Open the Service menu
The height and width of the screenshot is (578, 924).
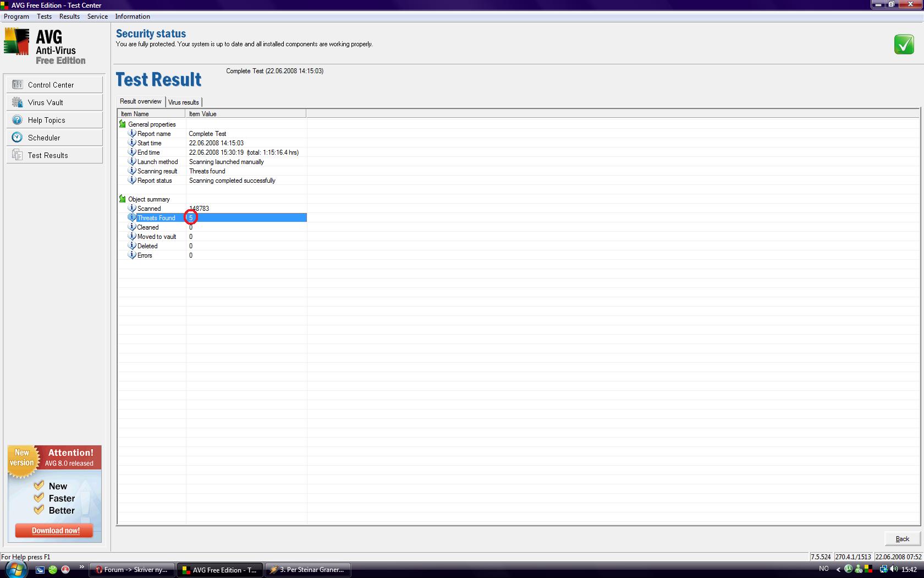[x=97, y=17]
